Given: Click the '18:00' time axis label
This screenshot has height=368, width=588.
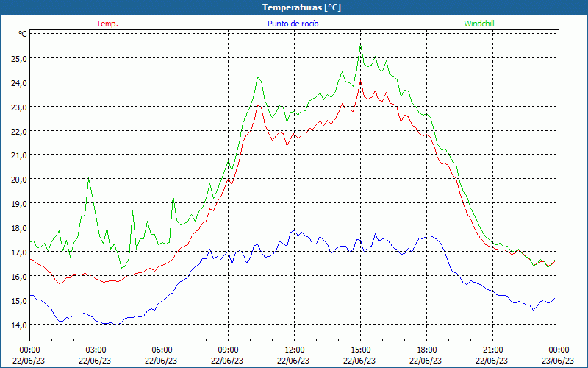Looking at the screenshot, I should coord(426,350).
